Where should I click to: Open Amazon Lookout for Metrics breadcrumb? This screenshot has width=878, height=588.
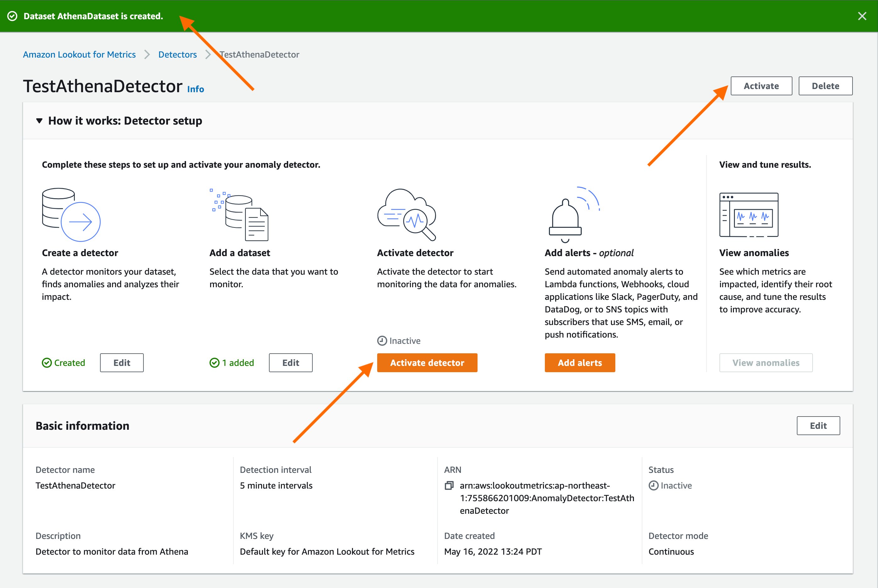tap(79, 55)
